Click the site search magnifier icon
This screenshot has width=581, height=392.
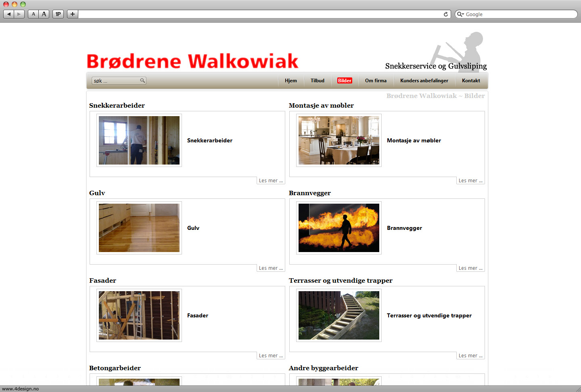[142, 81]
